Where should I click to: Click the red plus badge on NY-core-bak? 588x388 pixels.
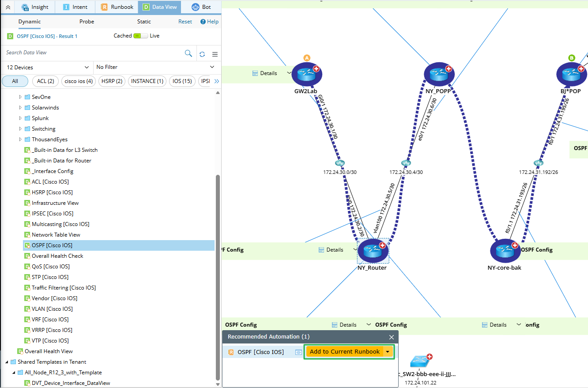515,245
